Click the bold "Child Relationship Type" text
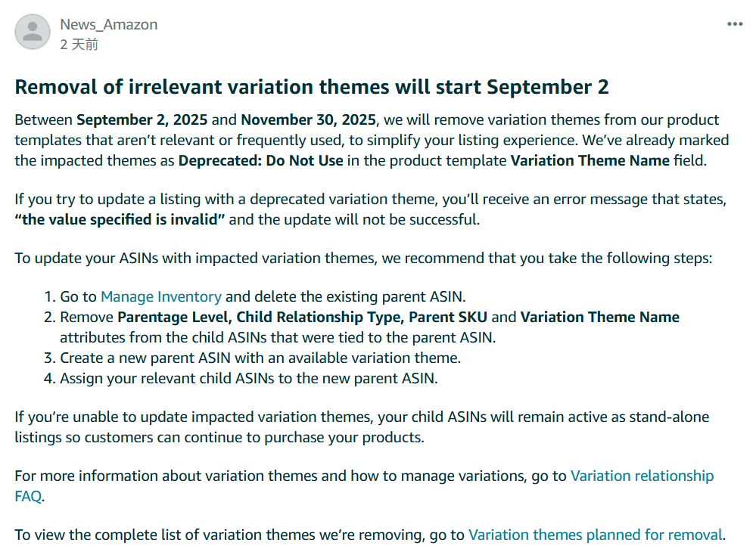The image size is (756, 558). [320, 317]
